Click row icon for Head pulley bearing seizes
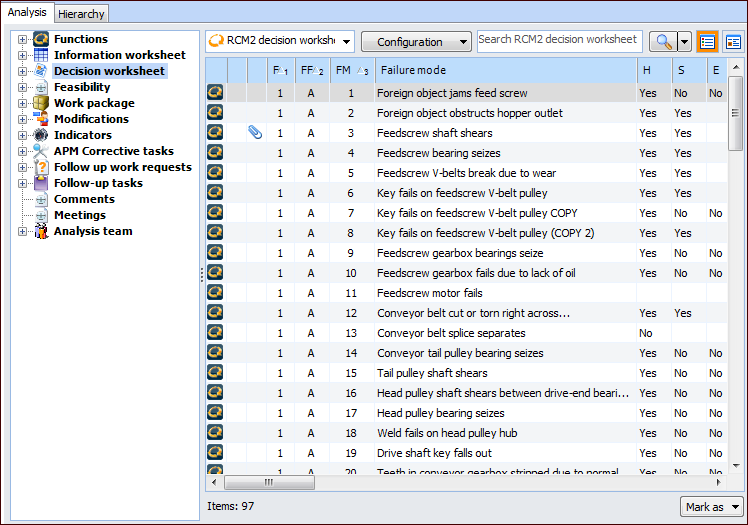Screen dimensions: 748x525 (x=215, y=413)
